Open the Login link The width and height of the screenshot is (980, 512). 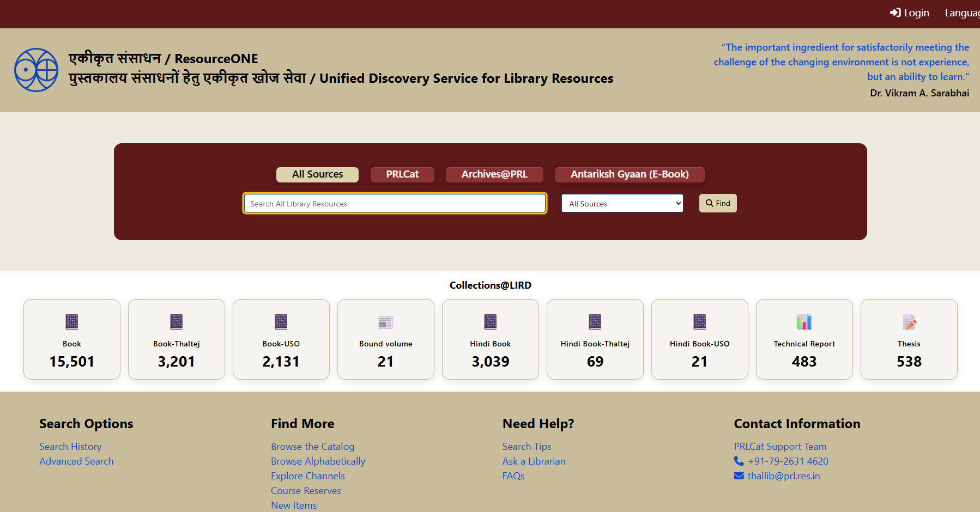tap(909, 13)
